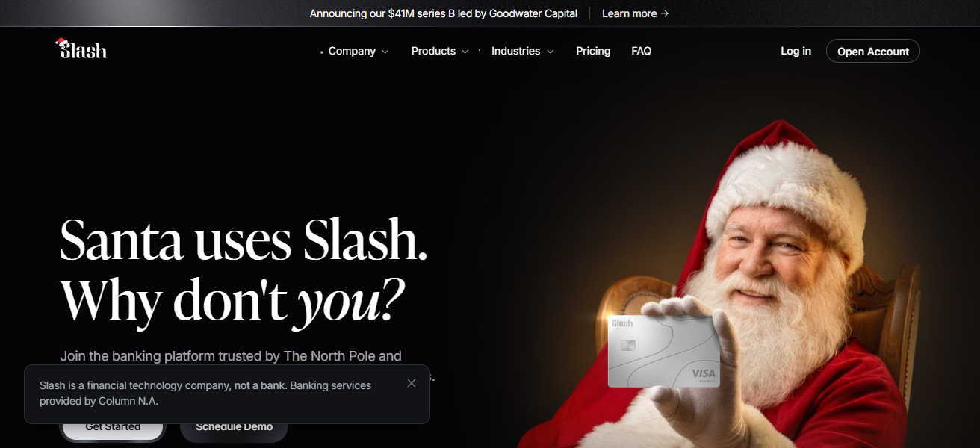Click the arrow icon after Learn more
Viewport: 980px width, 448px height.
point(665,13)
